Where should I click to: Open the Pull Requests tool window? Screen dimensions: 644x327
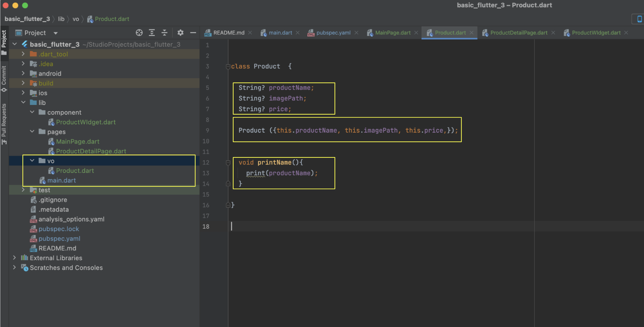pyautogui.click(x=4, y=123)
